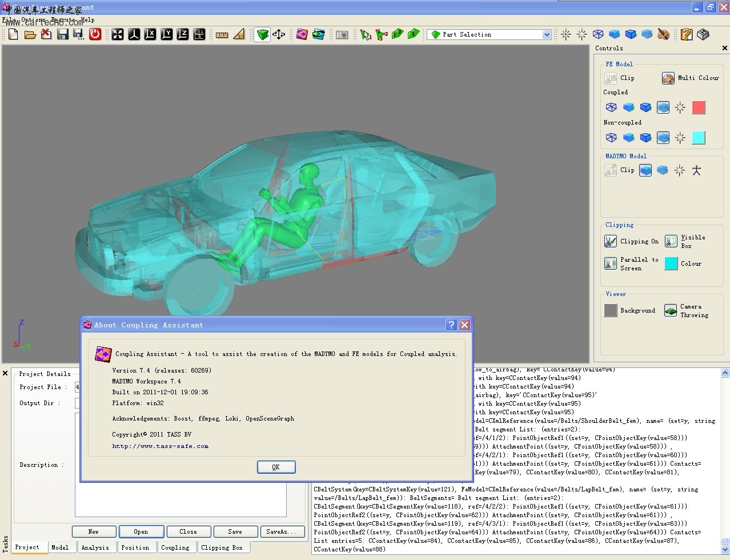Close the Controls panel with its X
The width and height of the screenshot is (730, 560).
[x=725, y=48]
